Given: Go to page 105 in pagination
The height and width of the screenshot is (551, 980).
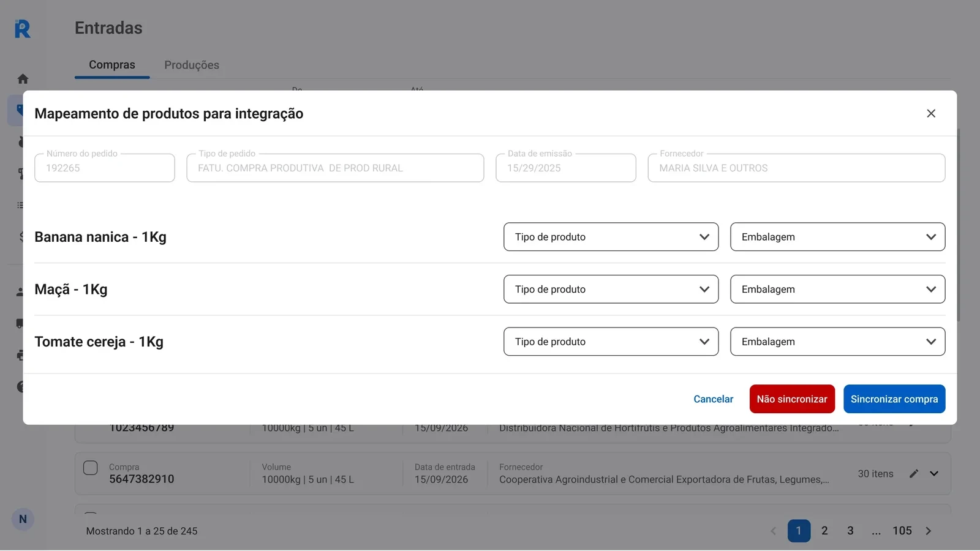Looking at the screenshot, I should click(902, 531).
